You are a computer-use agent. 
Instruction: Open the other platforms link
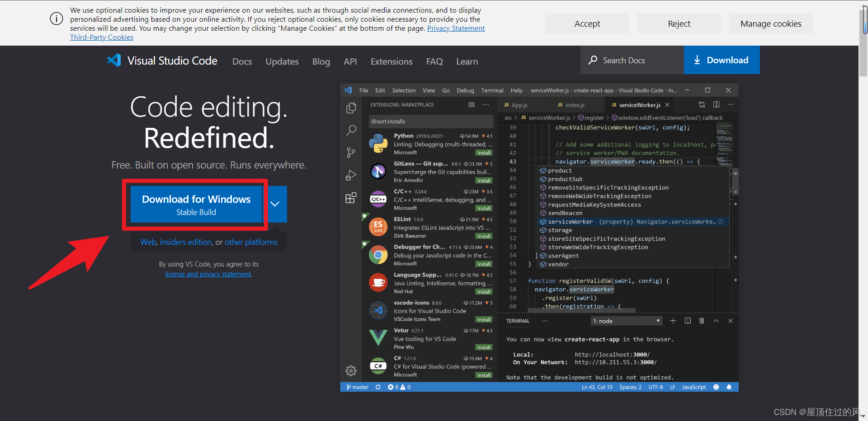tap(251, 242)
